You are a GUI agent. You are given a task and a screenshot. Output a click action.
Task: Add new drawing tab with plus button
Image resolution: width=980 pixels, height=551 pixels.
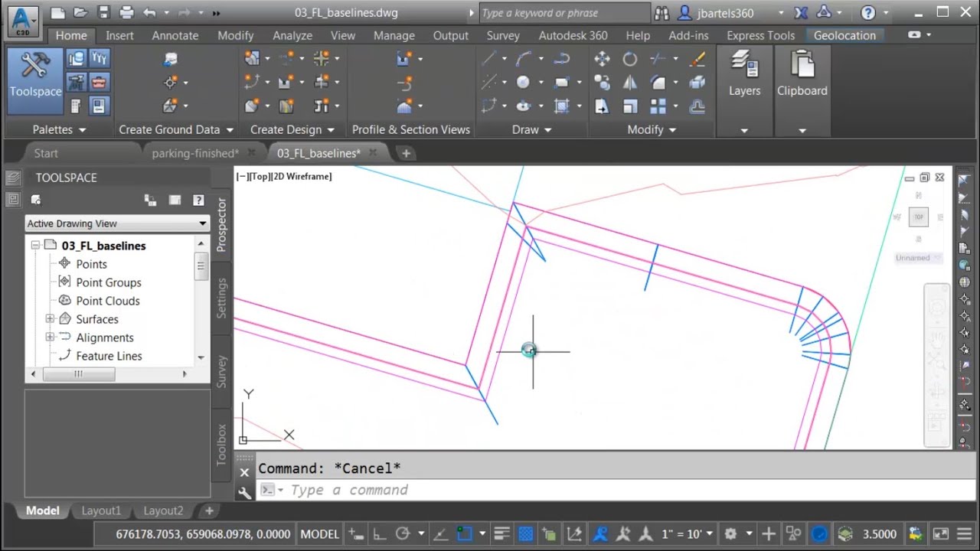pyautogui.click(x=406, y=153)
